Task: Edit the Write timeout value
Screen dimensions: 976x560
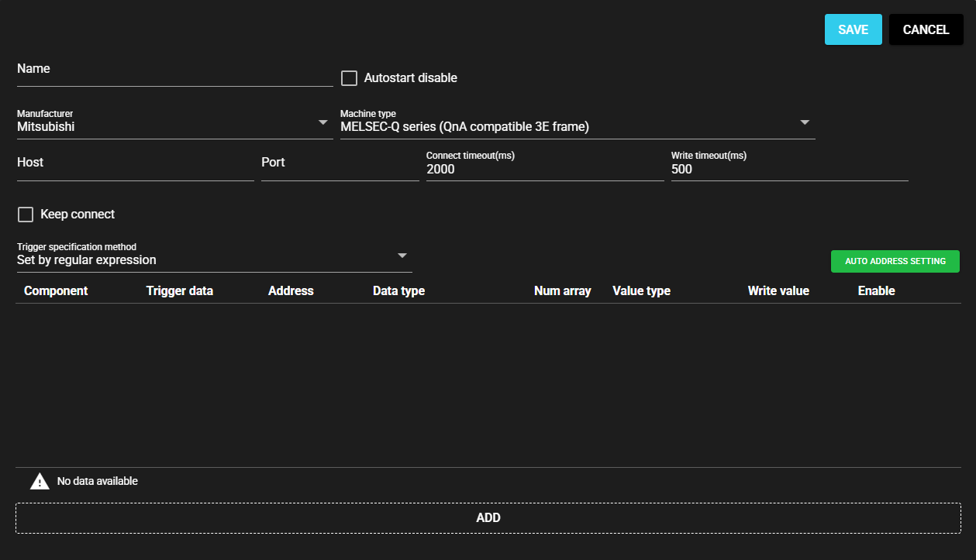Action: pyautogui.click(x=788, y=169)
